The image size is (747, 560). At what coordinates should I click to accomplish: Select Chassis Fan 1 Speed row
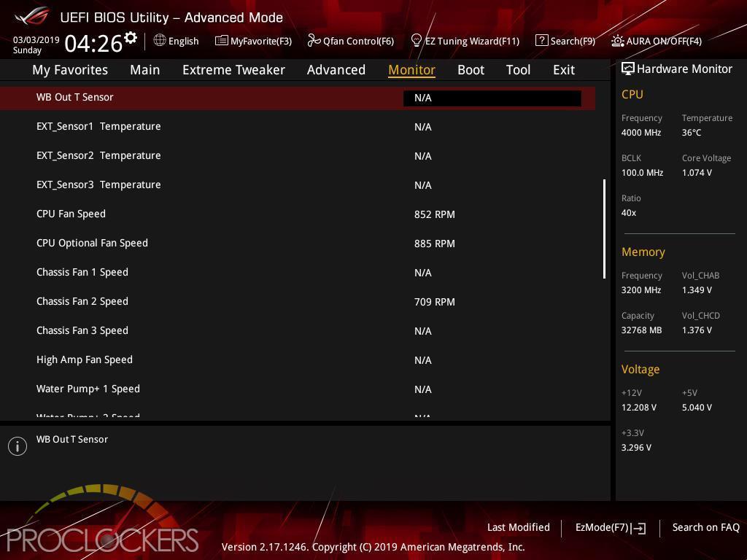pyautogui.click(x=298, y=273)
